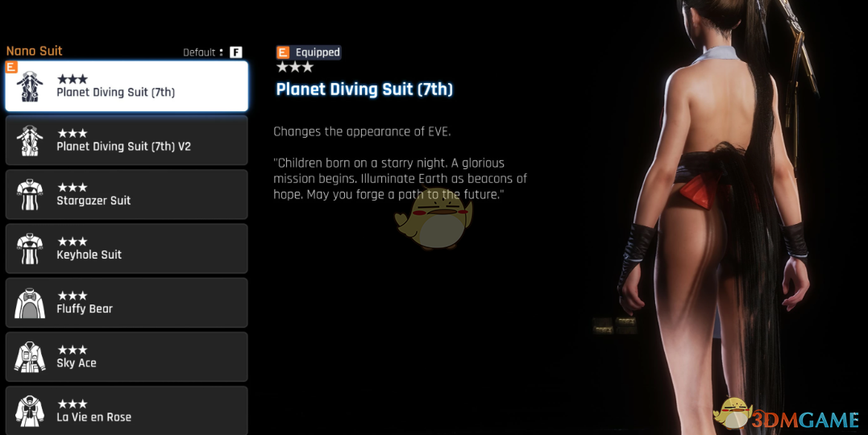This screenshot has height=435, width=868.
Task: Click the Fluffy Bear hoodie icon
Action: pos(30,303)
